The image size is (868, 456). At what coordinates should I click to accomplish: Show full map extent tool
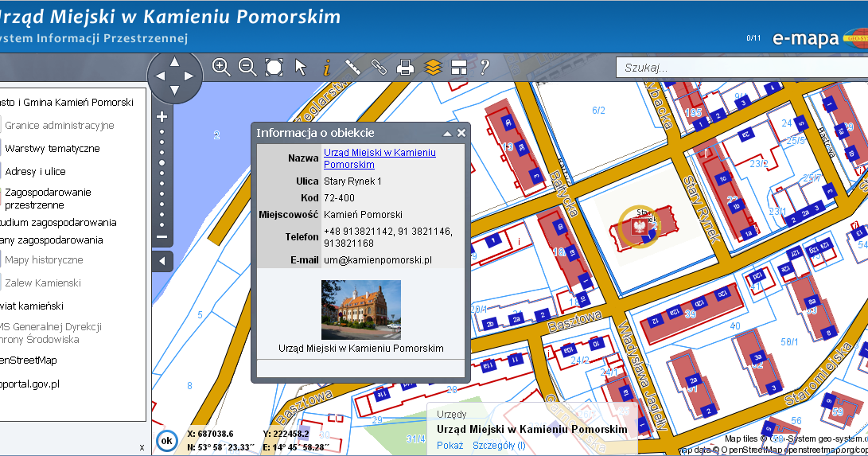[x=274, y=67]
